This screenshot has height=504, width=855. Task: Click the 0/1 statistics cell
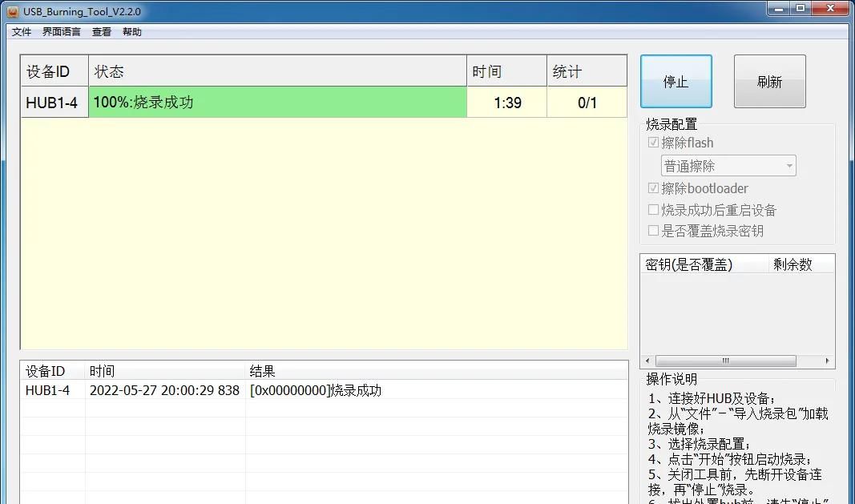[587, 102]
